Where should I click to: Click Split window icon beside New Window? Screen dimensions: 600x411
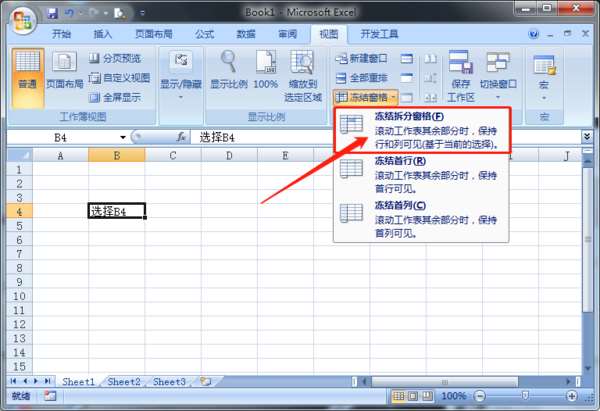[407, 59]
